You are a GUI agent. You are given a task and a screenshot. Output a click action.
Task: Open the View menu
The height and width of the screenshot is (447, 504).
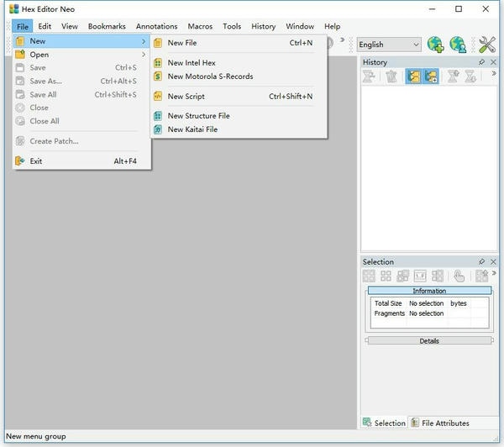70,26
